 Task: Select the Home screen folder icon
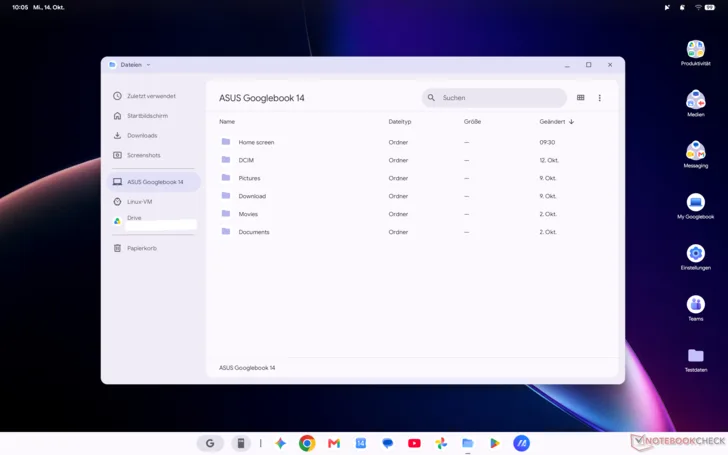point(226,142)
